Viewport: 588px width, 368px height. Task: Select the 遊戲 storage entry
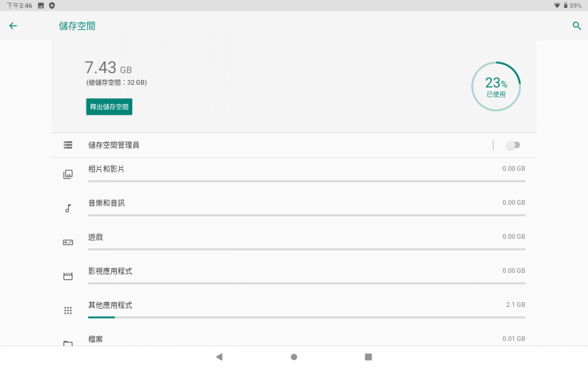tap(294, 242)
